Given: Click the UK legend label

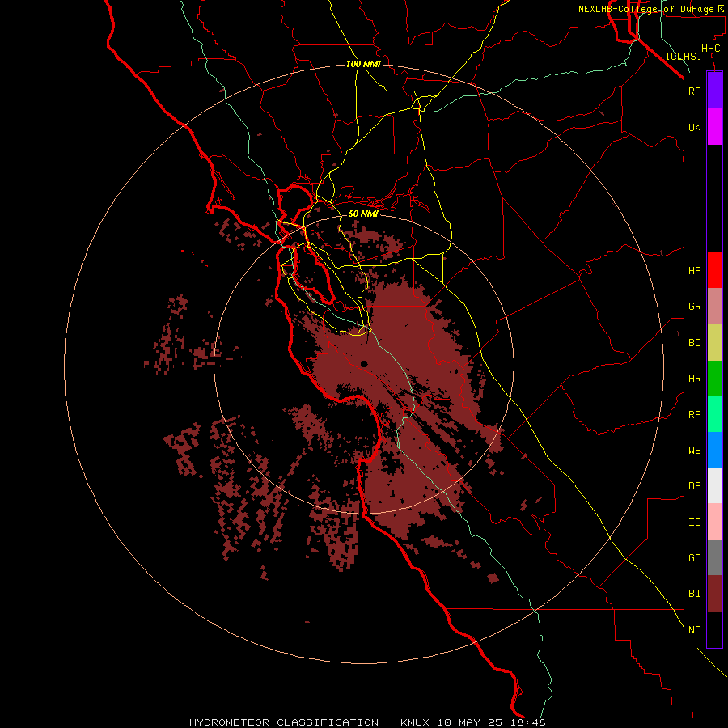Looking at the screenshot, I should 694,128.
